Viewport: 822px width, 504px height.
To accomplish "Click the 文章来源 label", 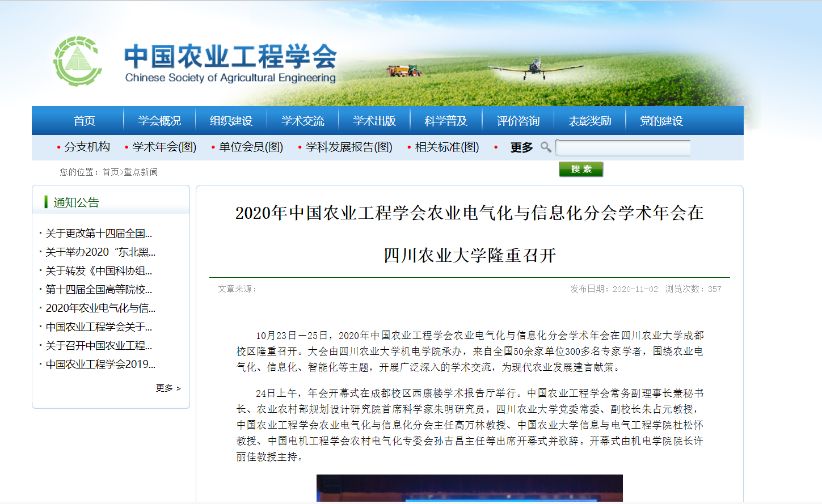I will 238,289.
